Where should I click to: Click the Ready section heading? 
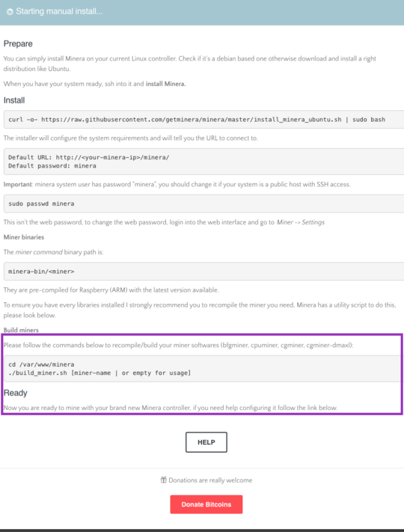(x=15, y=393)
